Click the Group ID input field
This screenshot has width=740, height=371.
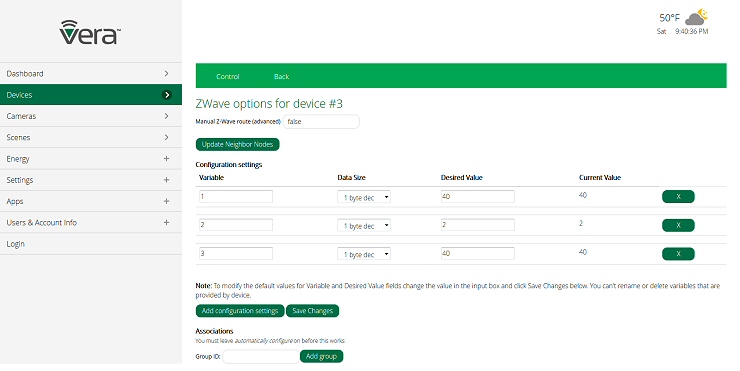(261, 356)
